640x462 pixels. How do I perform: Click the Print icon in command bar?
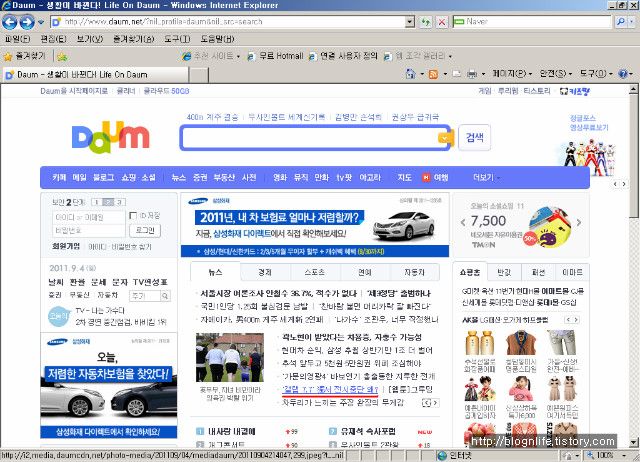(x=472, y=74)
